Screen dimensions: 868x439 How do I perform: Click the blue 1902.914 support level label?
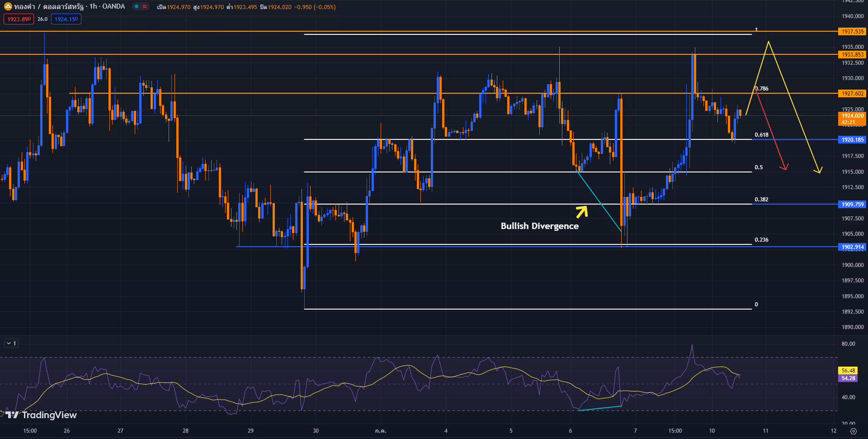[x=852, y=247]
